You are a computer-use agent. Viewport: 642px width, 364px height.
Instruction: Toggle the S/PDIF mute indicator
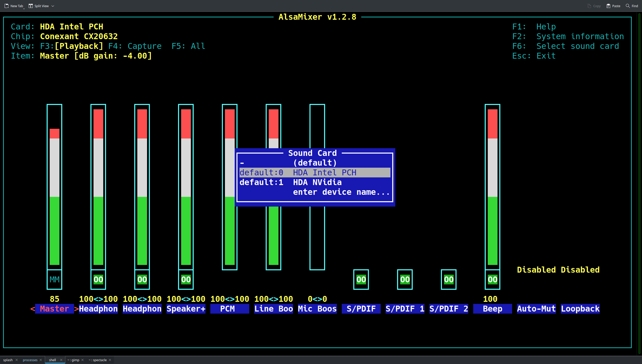(x=361, y=280)
